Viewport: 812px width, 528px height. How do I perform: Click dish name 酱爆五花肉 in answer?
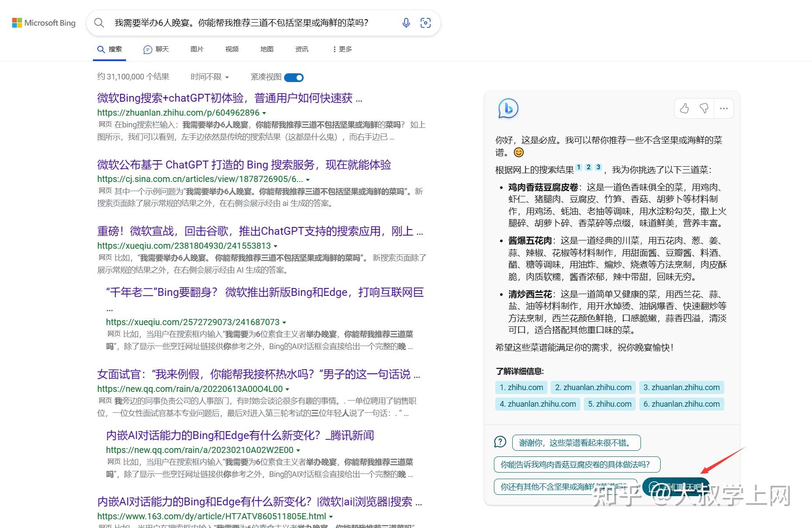point(530,240)
